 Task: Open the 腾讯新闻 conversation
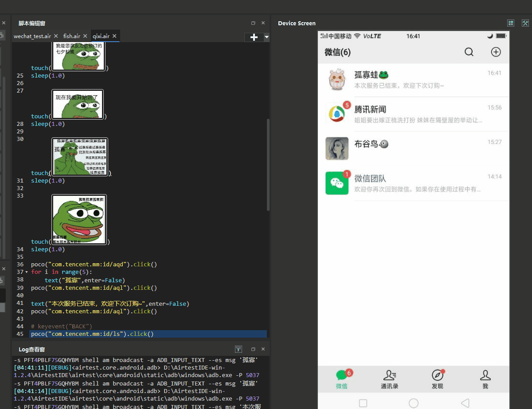pyautogui.click(x=414, y=114)
